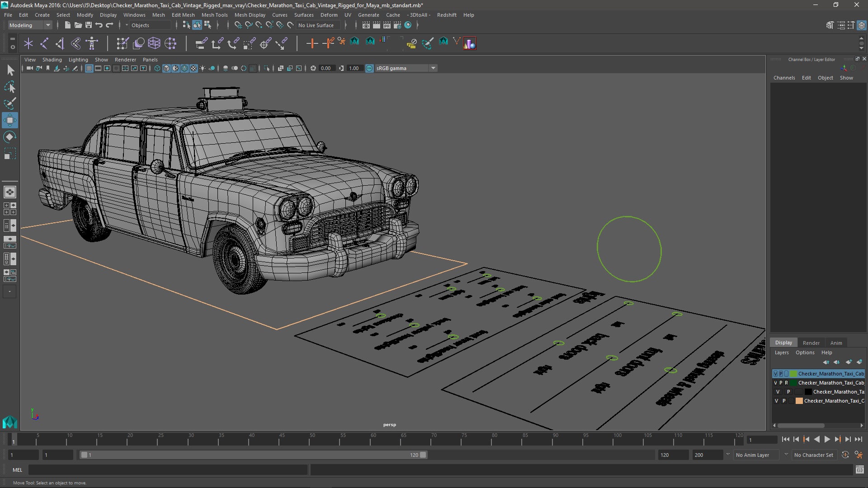Screen dimensions: 868x488
Task: Switch to Anim layer tab
Action: tap(836, 343)
